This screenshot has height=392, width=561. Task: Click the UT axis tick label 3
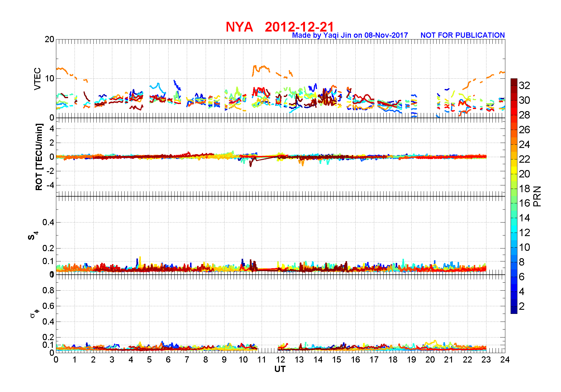click(x=112, y=360)
